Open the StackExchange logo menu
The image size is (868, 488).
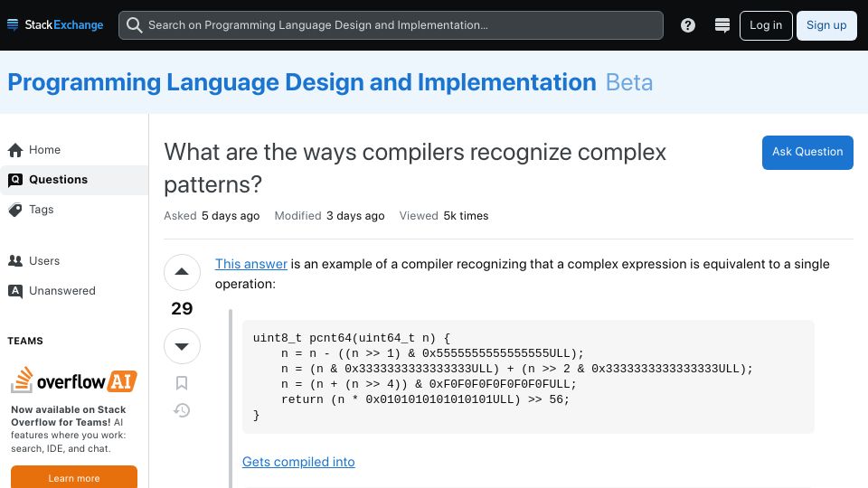55,25
